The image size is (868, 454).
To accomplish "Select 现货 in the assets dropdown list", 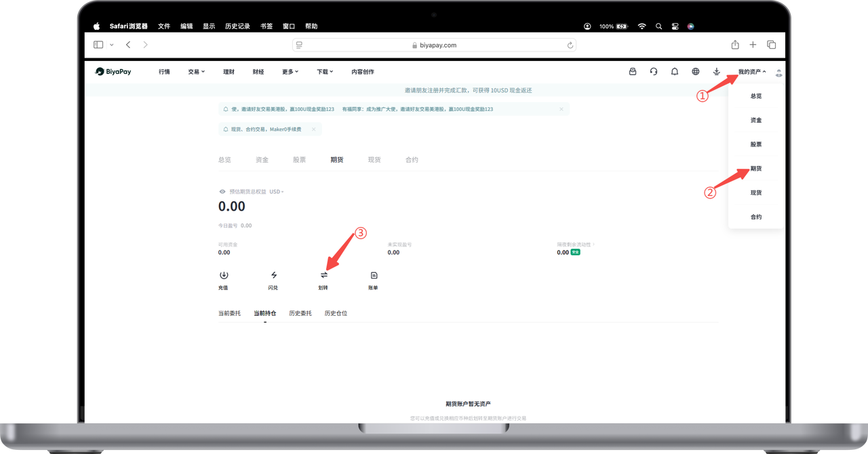I will pos(755,193).
